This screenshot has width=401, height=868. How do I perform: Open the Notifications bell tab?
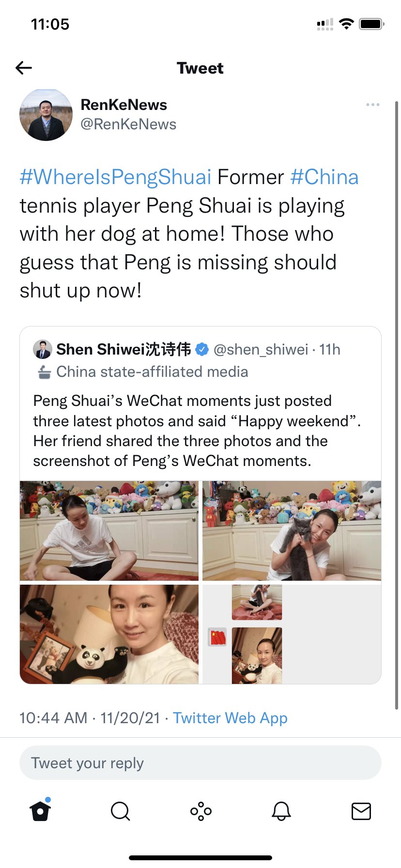pos(281,811)
